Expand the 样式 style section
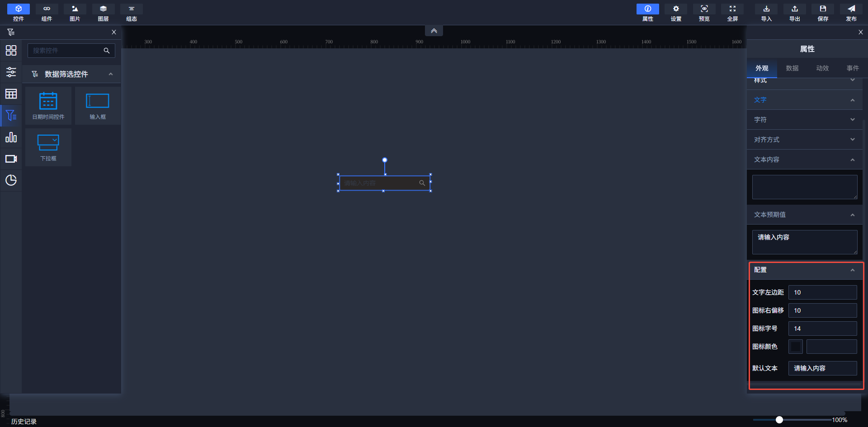The width and height of the screenshot is (868, 427). pyautogui.click(x=805, y=81)
